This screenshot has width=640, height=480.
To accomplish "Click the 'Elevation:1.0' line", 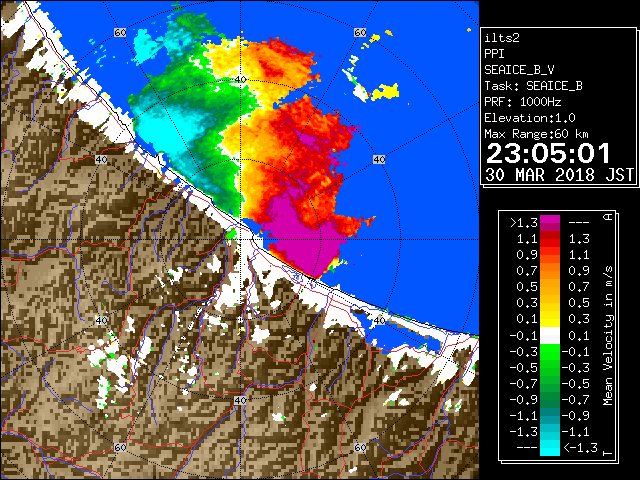I will pos(530,118).
